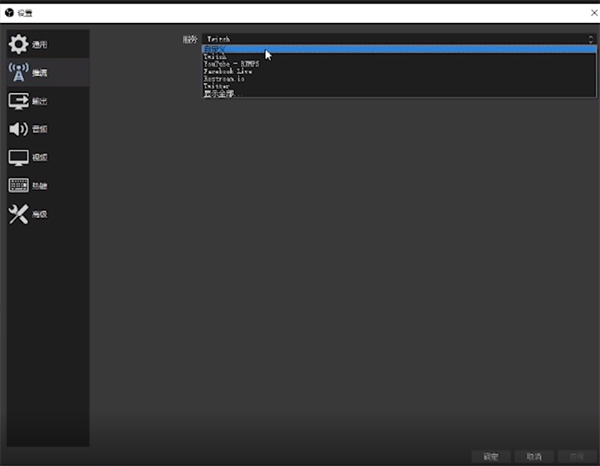Select the Stream (推流) antenna icon

point(18,72)
